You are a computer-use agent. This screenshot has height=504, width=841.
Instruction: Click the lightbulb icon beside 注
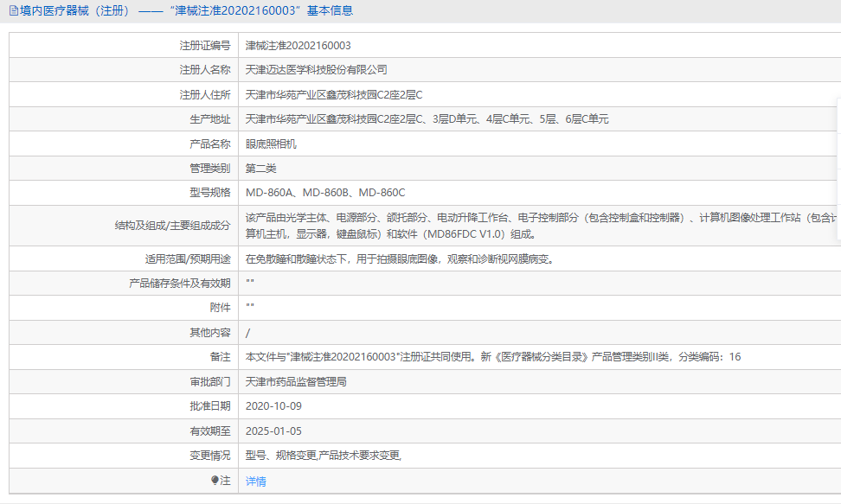pyautogui.click(x=215, y=481)
